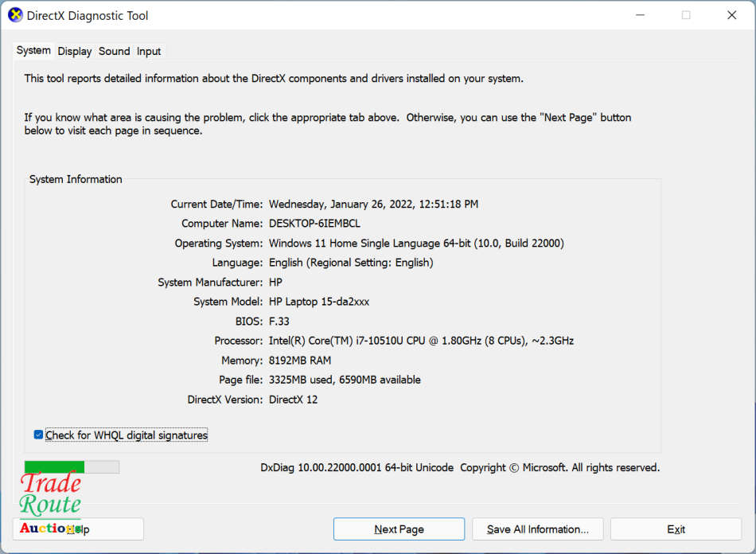
Task: Click the Intel Core i7-10510U processor text
Action: pyautogui.click(x=421, y=341)
